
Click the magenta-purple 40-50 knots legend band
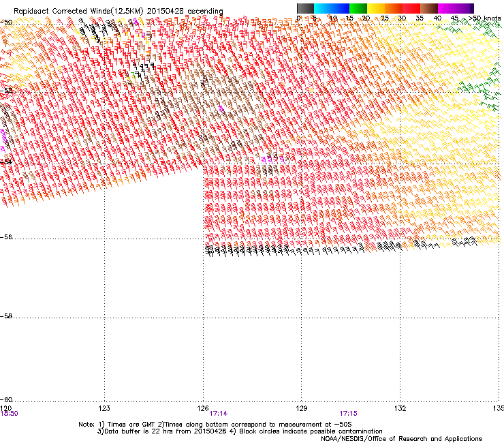[456, 8]
